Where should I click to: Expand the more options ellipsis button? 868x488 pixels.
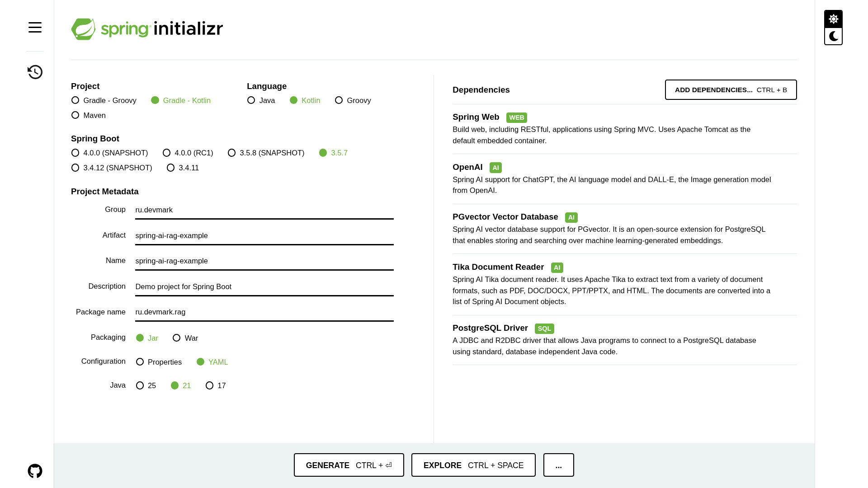(558, 465)
